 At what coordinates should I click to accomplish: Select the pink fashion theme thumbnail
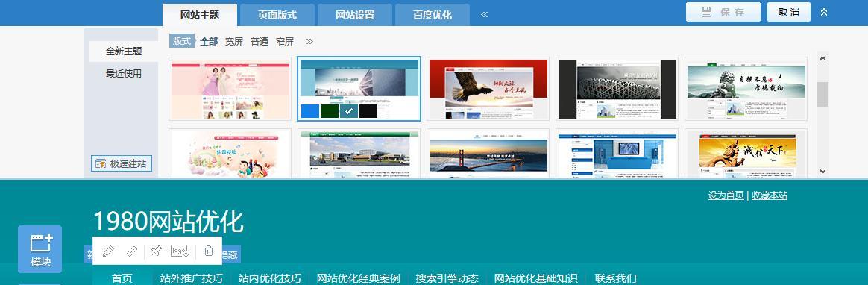(x=230, y=89)
